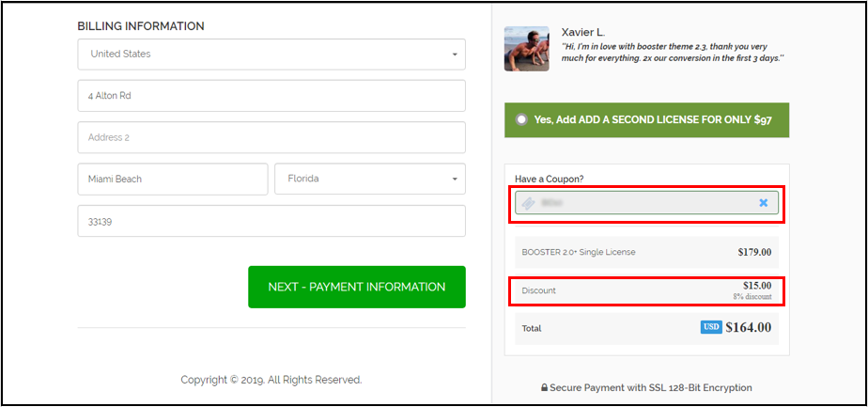Open the United States country dropdown

click(271, 55)
